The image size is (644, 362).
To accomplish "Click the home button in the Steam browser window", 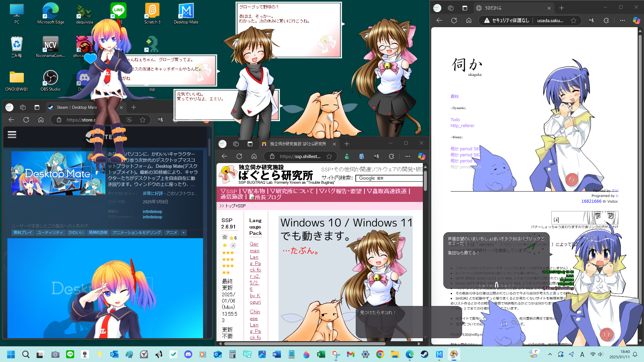I will [41, 120].
